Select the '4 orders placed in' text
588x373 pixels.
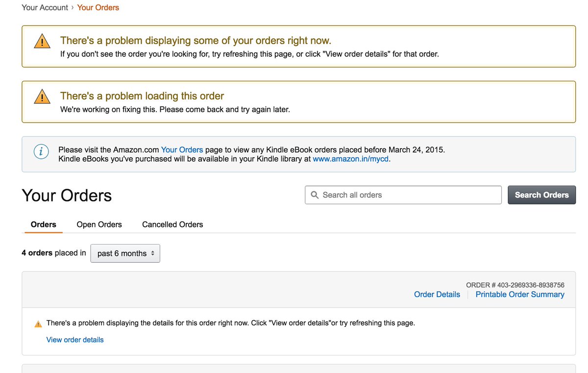pyautogui.click(x=54, y=253)
